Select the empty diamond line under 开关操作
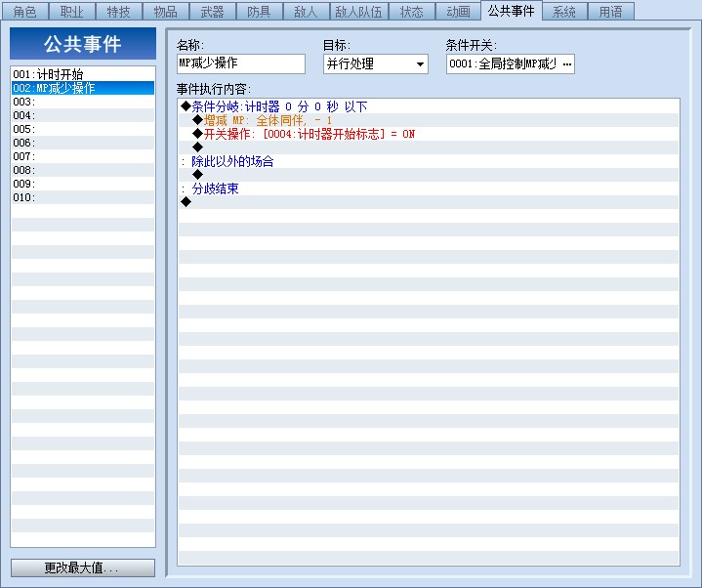 [429, 147]
